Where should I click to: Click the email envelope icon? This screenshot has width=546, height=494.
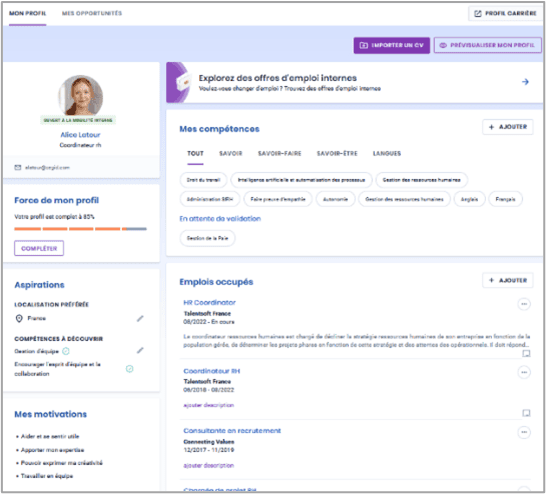(x=18, y=167)
